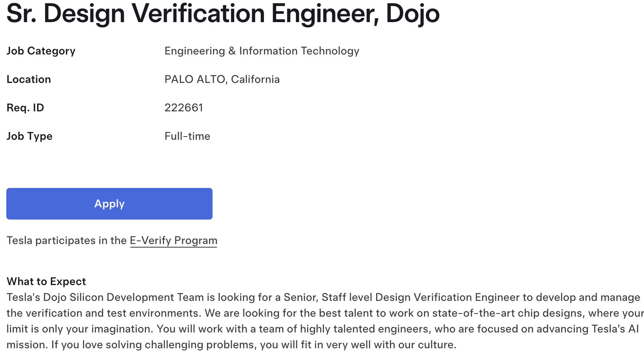Screen dimensions: 644x353
Task: Click the requisition number 222661
Action: tap(184, 108)
